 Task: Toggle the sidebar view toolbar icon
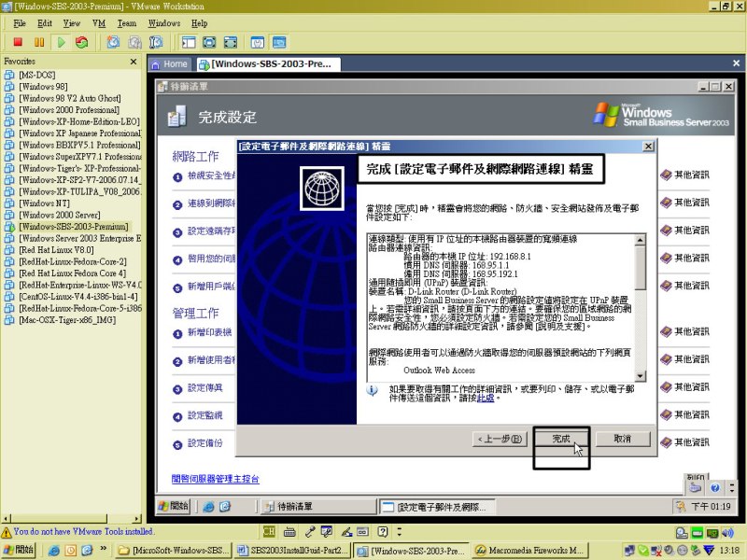pos(189,42)
